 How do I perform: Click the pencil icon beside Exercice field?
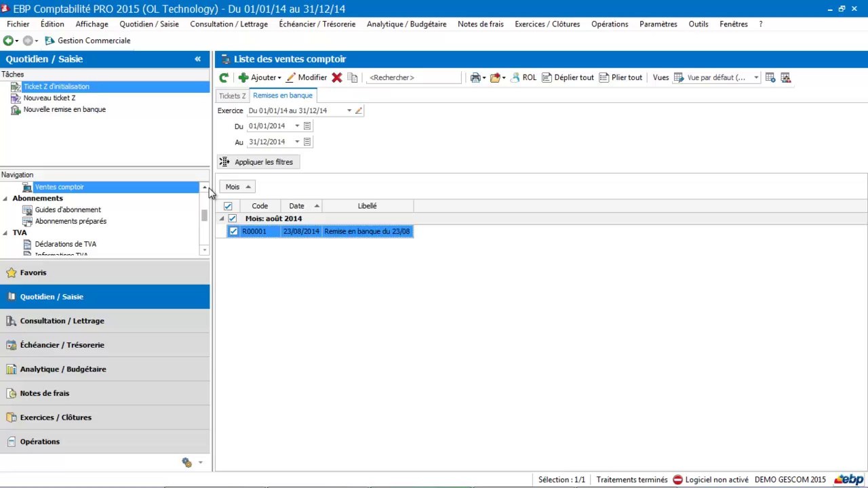pos(359,110)
